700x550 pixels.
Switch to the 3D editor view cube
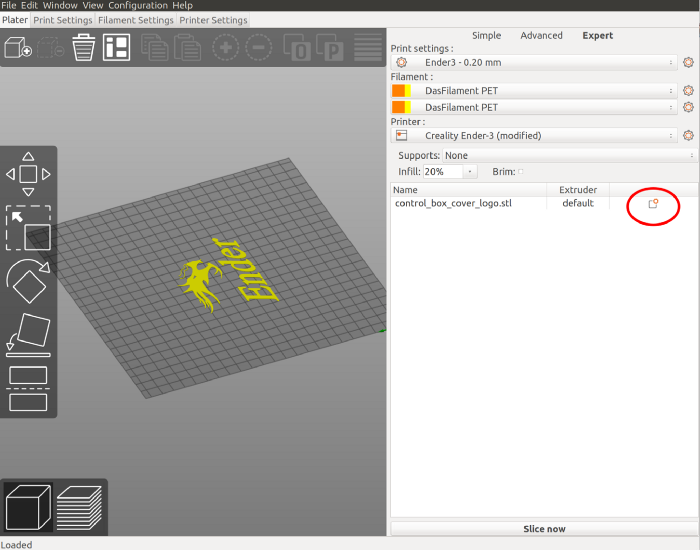[27, 506]
